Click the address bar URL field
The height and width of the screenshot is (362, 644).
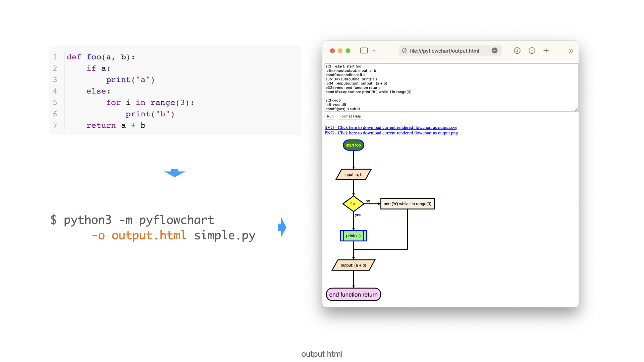coord(444,51)
